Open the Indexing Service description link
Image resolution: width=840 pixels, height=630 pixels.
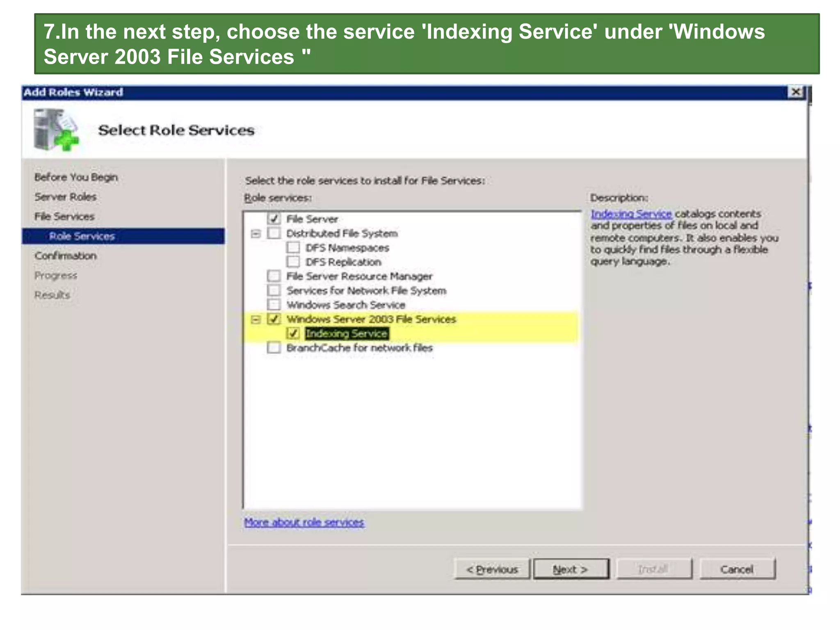coord(631,214)
